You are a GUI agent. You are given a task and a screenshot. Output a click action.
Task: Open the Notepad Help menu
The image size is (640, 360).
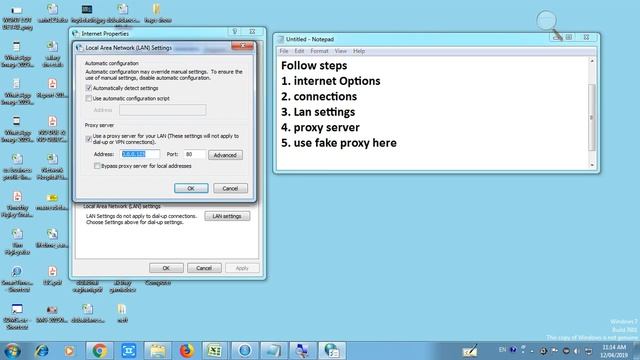(359, 51)
